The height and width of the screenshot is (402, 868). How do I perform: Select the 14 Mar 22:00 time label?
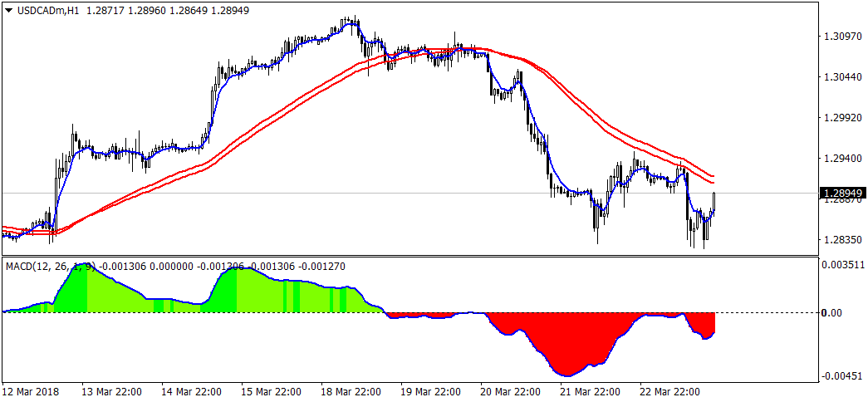tap(192, 391)
